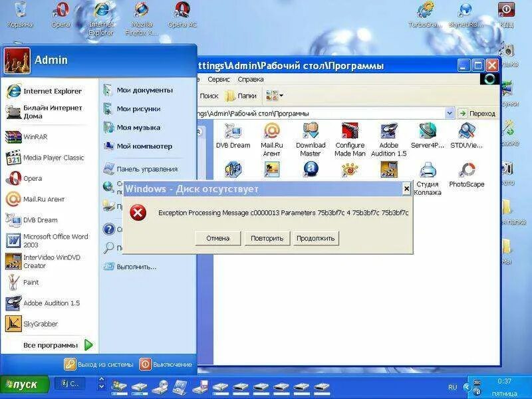Open Сервис menu in Explorer window

(x=219, y=79)
